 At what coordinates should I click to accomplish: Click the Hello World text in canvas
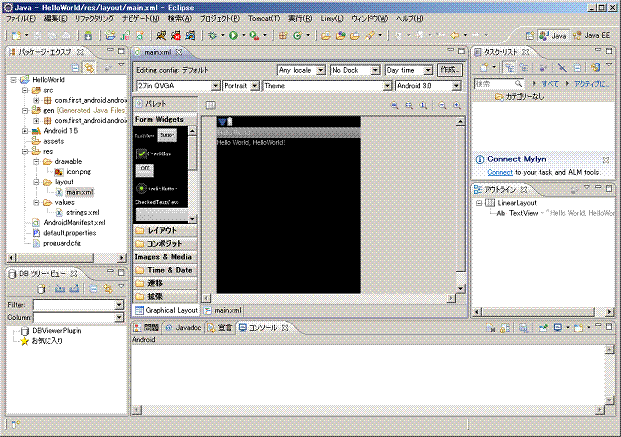pos(251,142)
